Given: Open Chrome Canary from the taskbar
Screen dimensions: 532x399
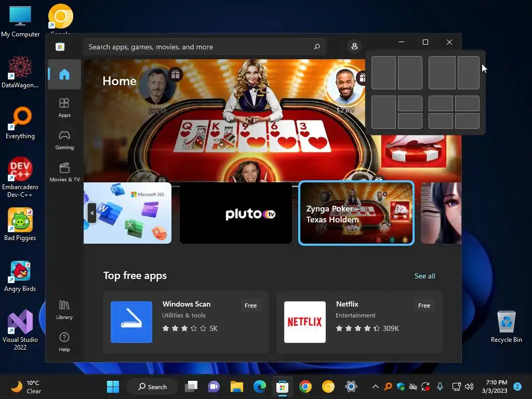Looking at the screenshot, I should [x=328, y=387].
